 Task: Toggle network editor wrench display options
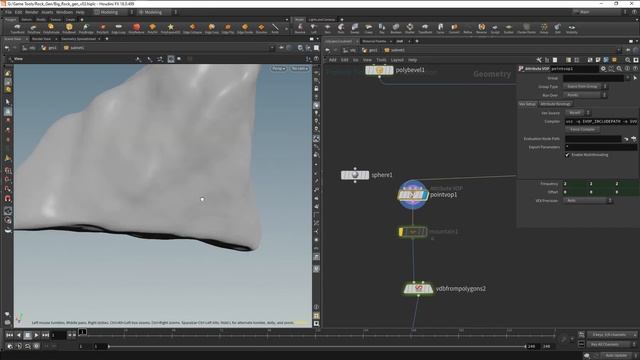pos(539,60)
